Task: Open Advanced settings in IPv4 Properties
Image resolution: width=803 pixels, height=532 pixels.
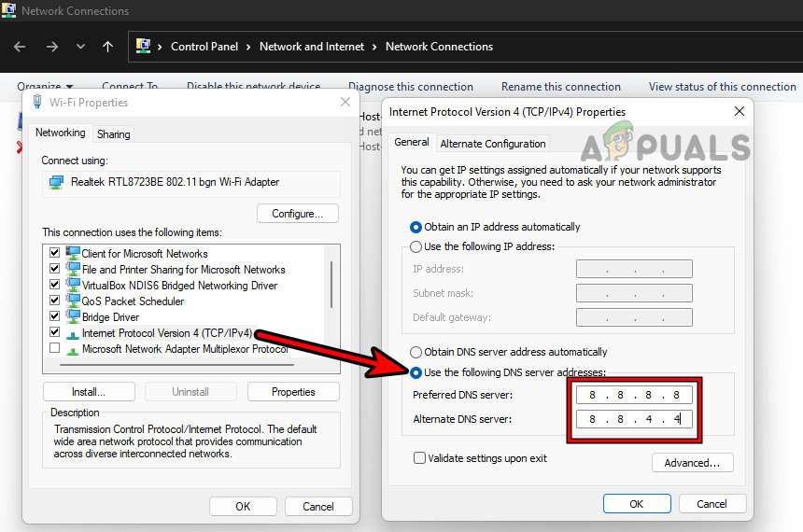Action: [x=693, y=463]
